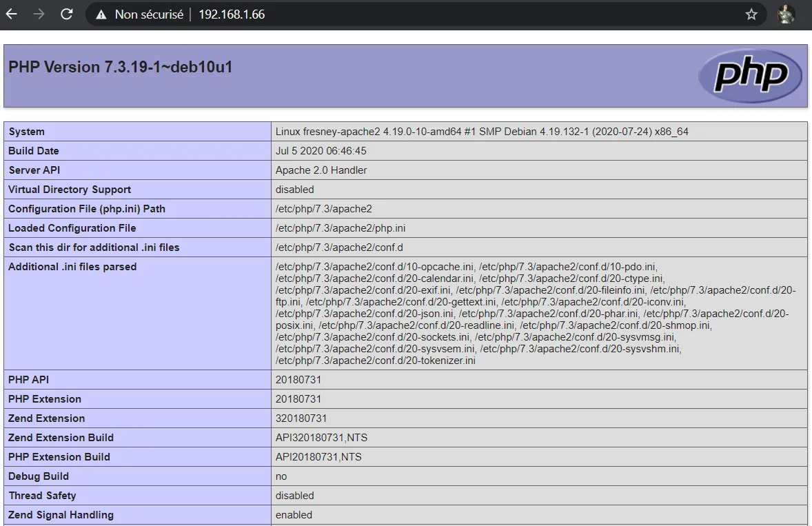Click the browser forward arrow

39,14
